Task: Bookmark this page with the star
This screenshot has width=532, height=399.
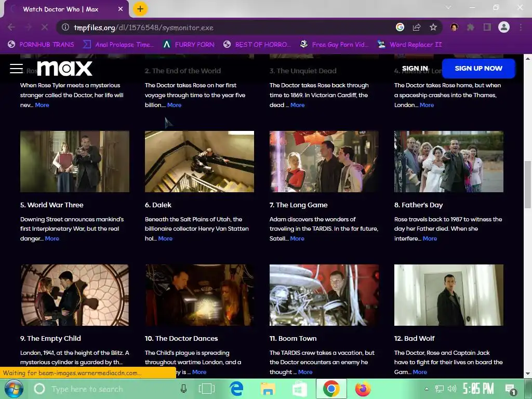Action: 433,27
